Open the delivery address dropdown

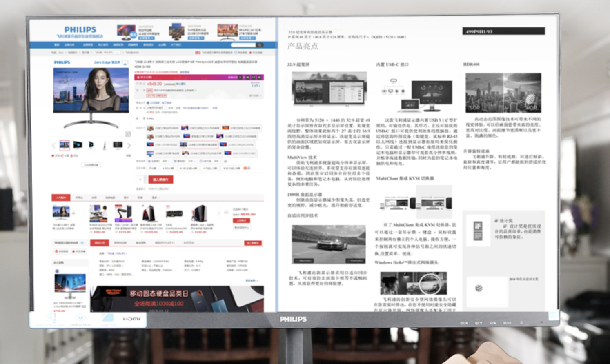[x=157, y=108]
